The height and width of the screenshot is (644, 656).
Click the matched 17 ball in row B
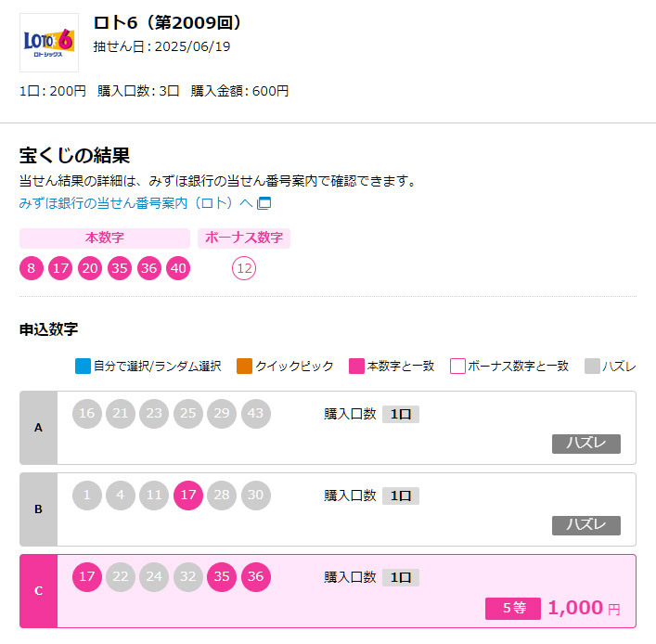(x=188, y=495)
